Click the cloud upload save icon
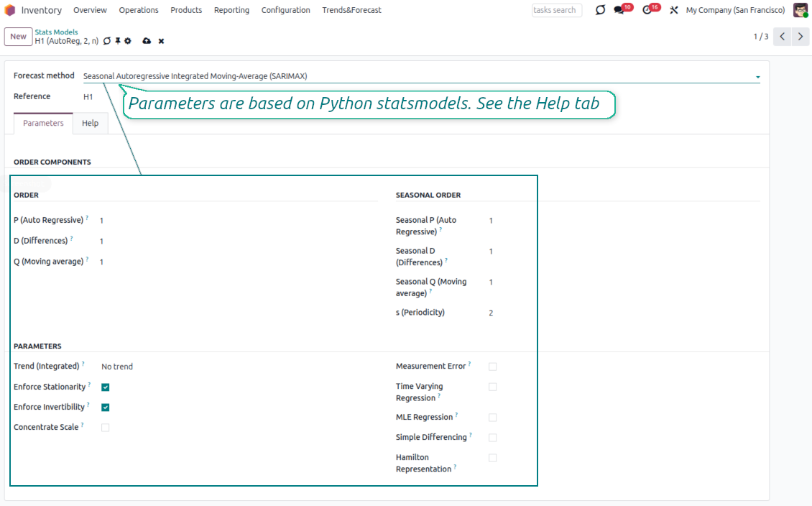The image size is (812, 506). (x=147, y=41)
